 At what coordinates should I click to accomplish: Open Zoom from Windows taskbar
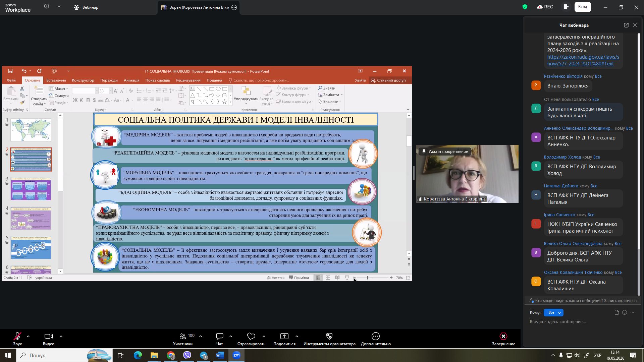(x=236, y=355)
